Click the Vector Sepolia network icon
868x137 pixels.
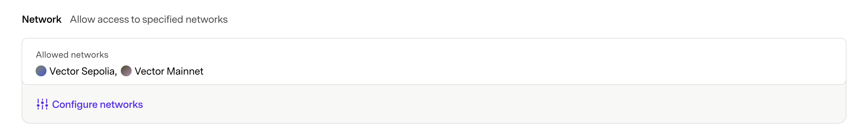(41, 71)
